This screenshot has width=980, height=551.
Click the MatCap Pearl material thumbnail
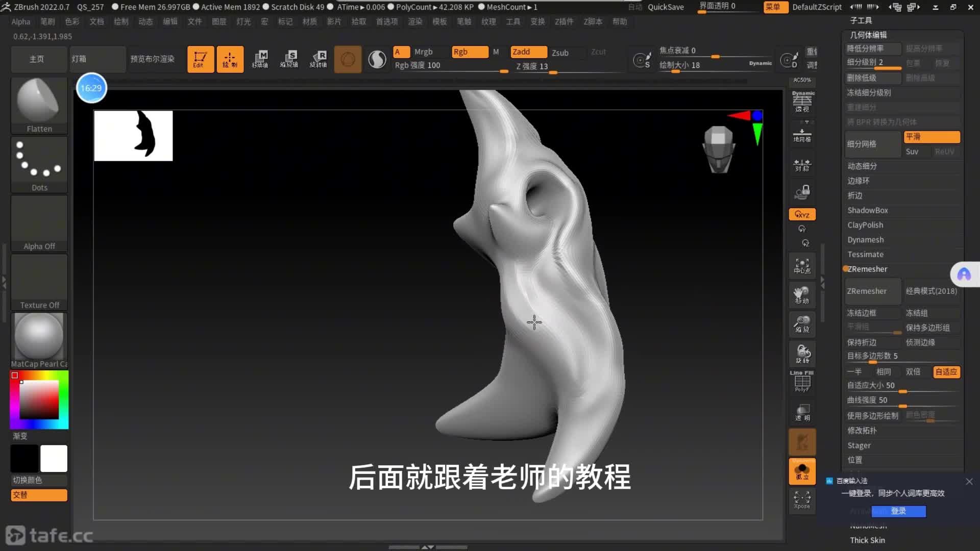click(x=39, y=337)
